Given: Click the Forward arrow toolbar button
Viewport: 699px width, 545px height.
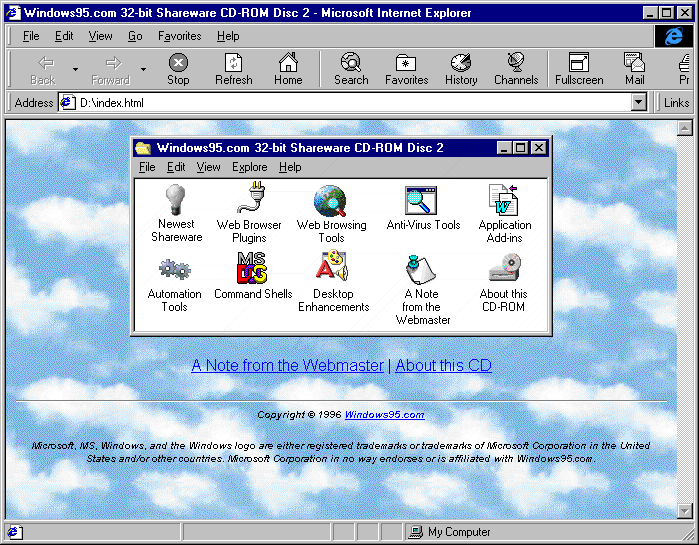Looking at the screenshot, I should point(111,69).
